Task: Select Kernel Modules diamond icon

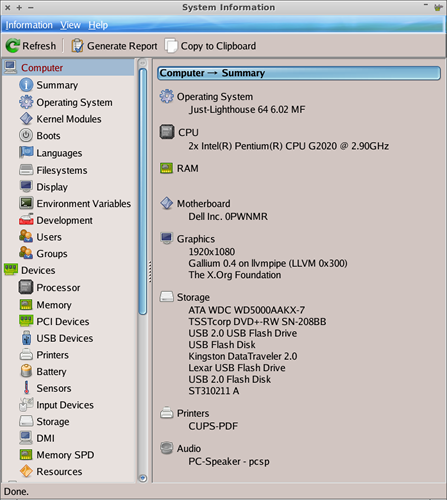Action: (x=26, y=119)
